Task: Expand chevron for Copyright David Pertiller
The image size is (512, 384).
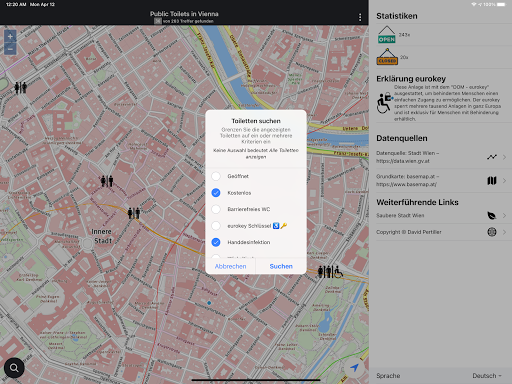Action: click(x=504, y=232)
